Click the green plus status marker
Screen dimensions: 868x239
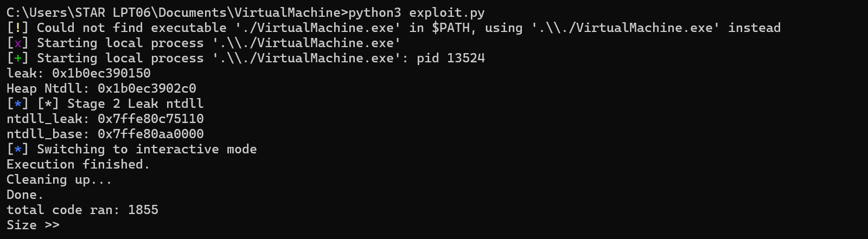click(17, 59)
